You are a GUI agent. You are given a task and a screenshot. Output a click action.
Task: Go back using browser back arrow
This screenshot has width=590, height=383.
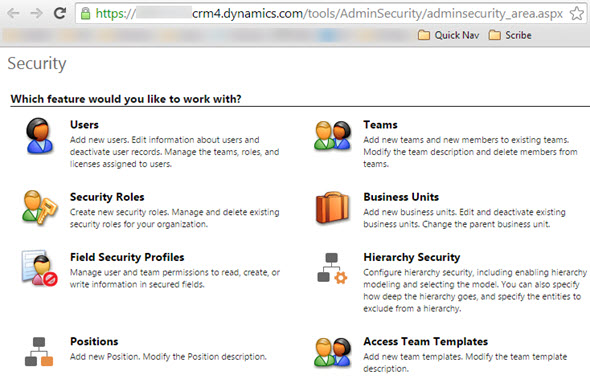(x=13, y=14)
